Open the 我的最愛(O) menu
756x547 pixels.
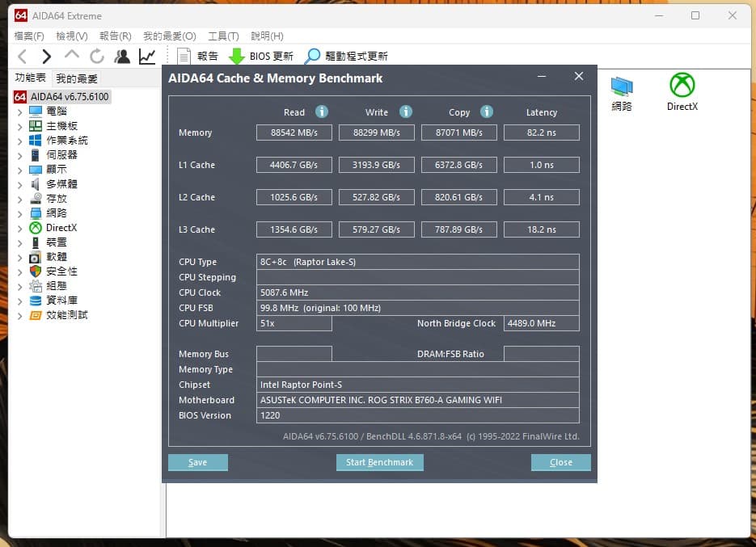(170, 36)
